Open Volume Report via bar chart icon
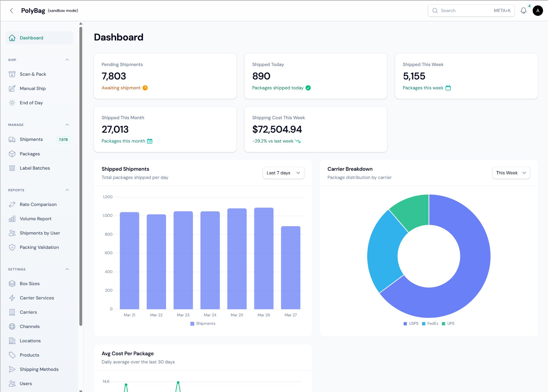 coord(12,218)
